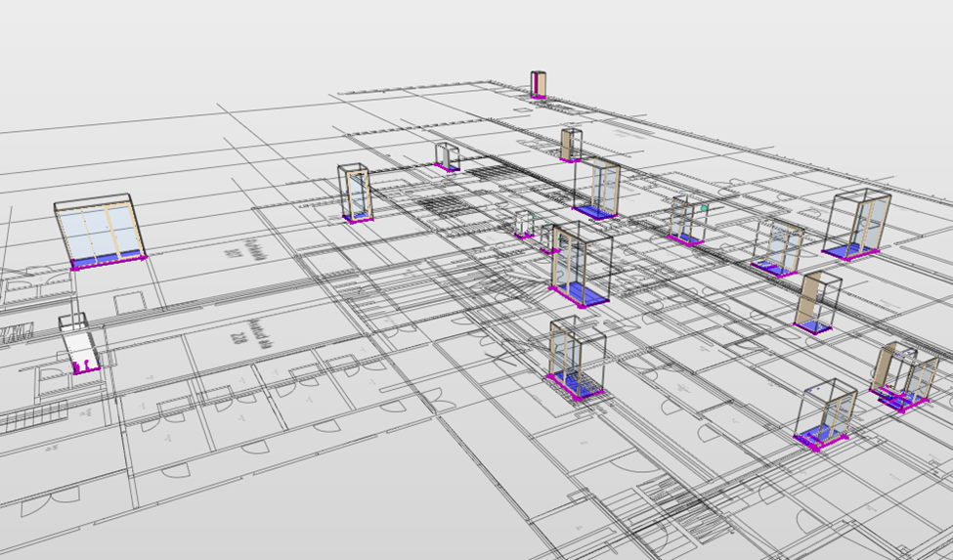
Task: Select the wide three-panel glazed window unit
Action: point(101,232)
